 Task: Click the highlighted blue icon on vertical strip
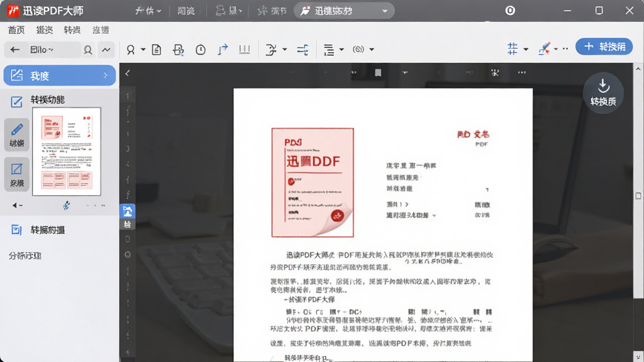click(128, 211)
